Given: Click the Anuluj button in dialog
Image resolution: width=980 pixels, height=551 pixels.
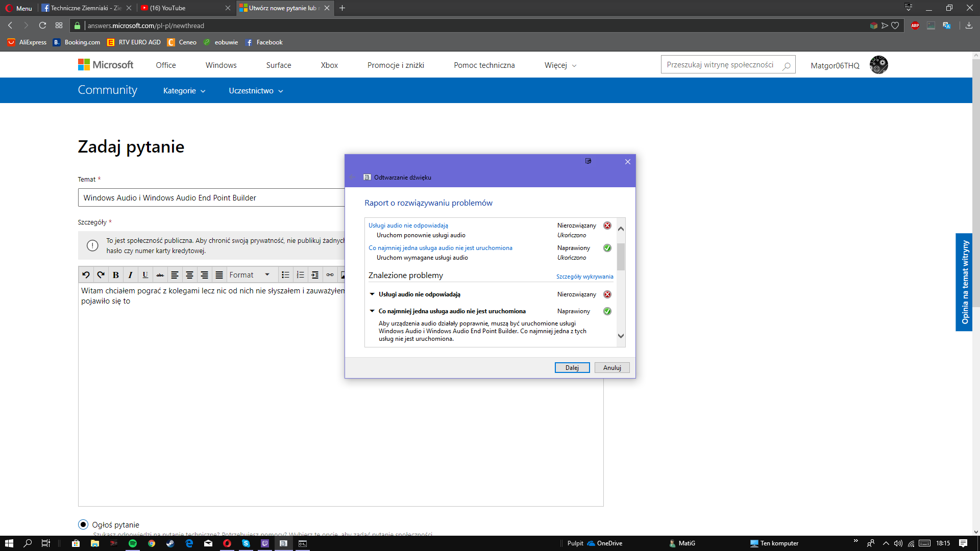Looking at the screenshot, I should pyautogui.click(x=612, y=367).
